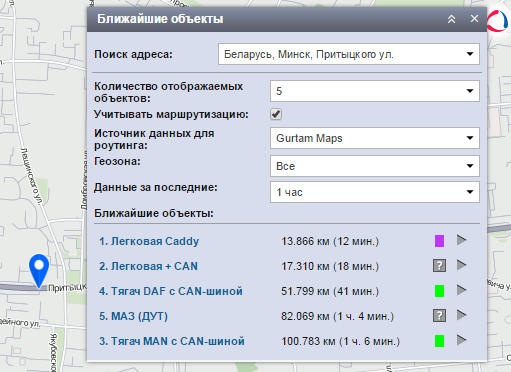Screen dimensions: 511x372
Task: Click the question mark icon for Легковая + CAN
Action: 439,266
